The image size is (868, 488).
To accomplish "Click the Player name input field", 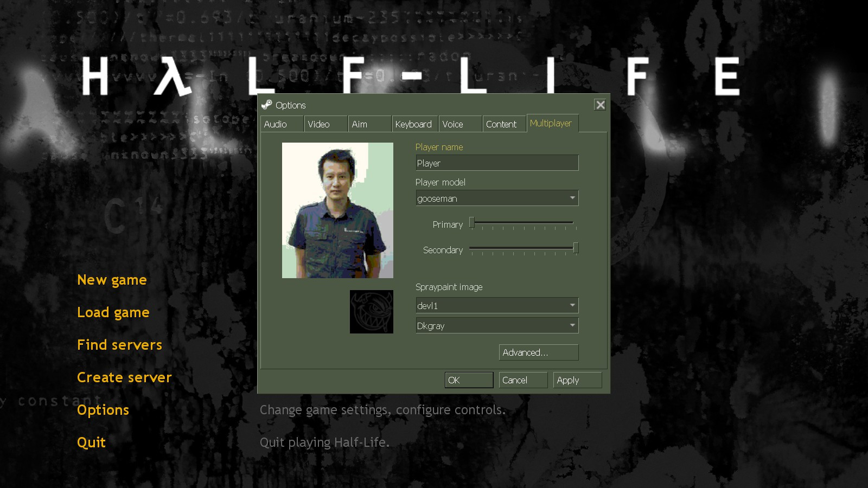I will (496, 163).
